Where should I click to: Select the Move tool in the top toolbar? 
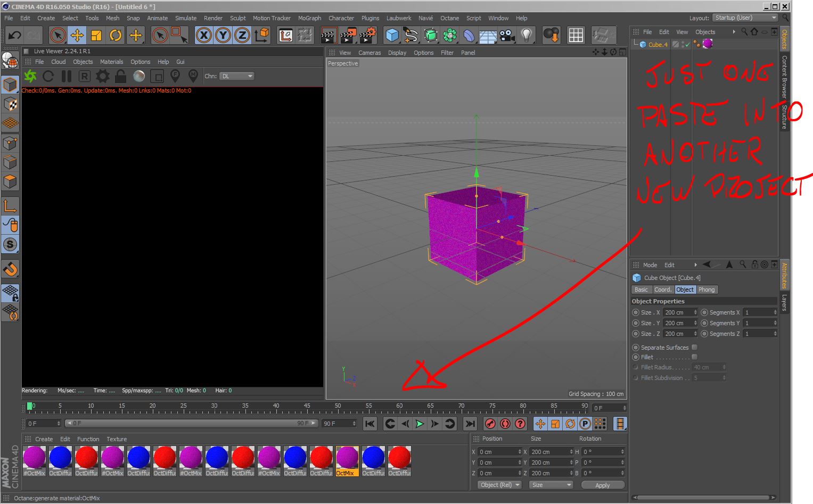[x=77, y=36]
